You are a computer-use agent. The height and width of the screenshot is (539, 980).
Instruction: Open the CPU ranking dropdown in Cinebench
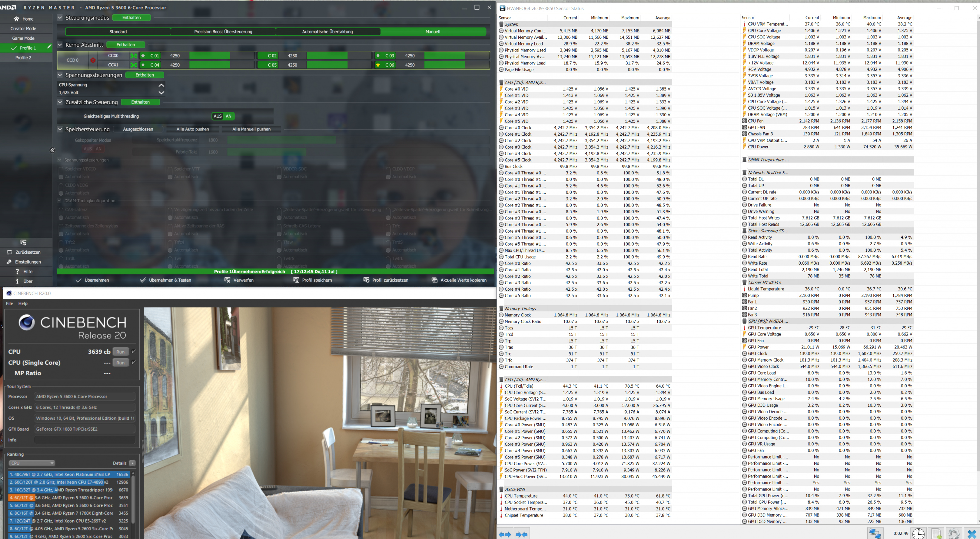point(32,463)
